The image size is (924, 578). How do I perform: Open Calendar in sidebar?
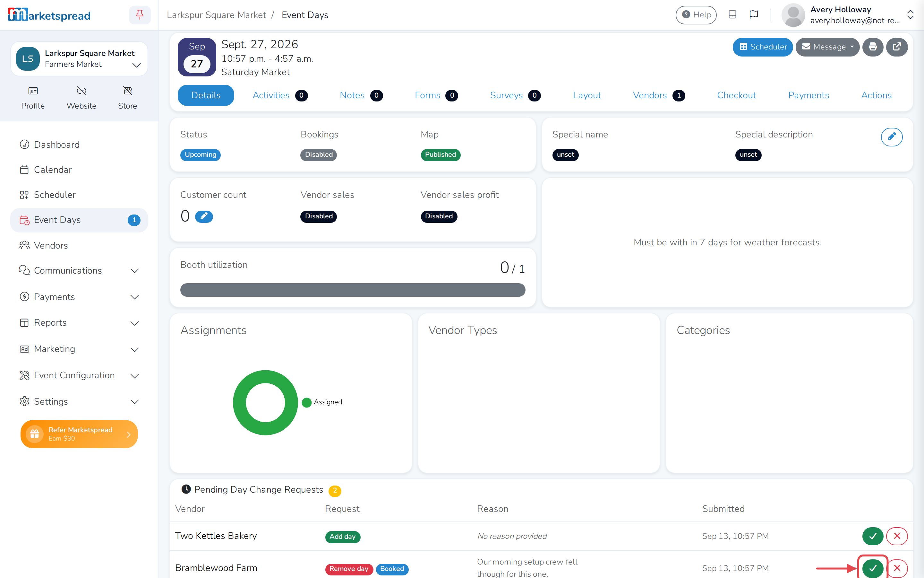pos(79,170)
